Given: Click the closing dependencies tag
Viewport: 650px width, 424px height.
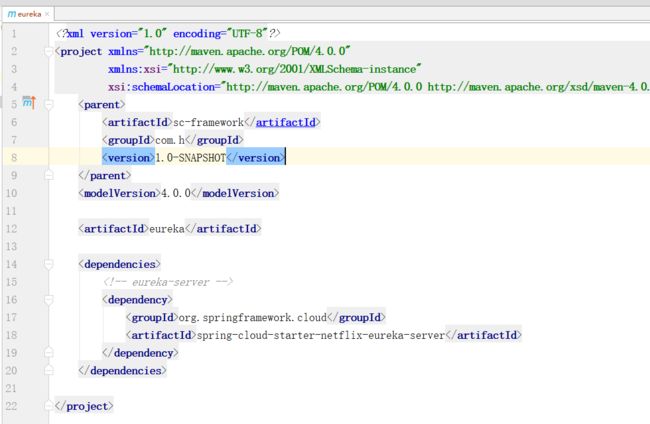Looking at the screenshot, I should [122, 371].
